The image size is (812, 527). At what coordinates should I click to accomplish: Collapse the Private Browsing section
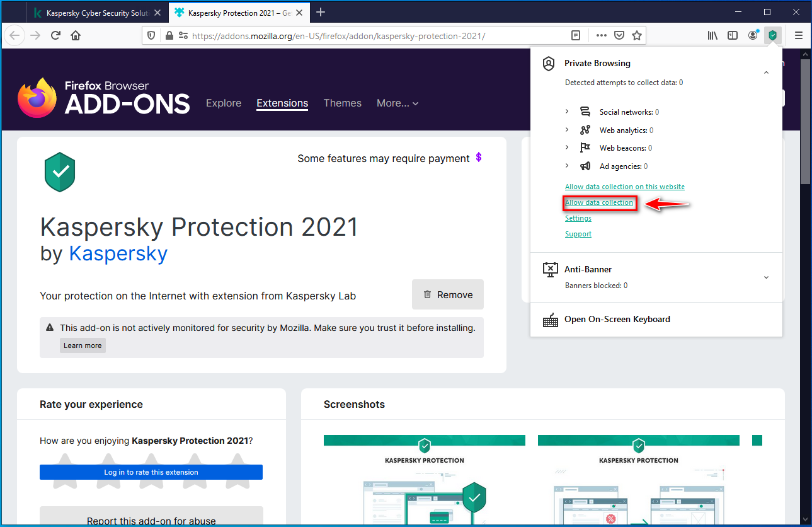pos(766,73)
